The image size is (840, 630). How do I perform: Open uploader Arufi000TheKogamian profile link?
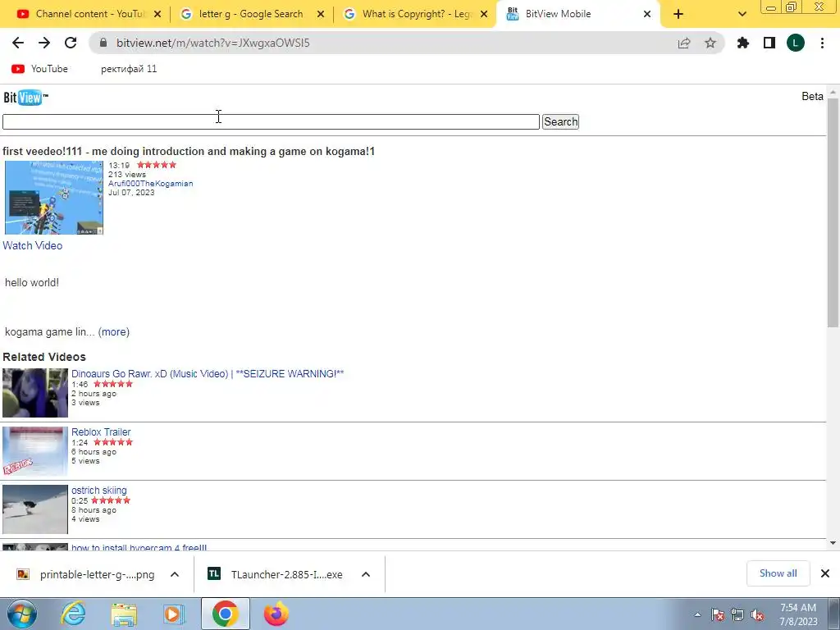click(x=151, y=183)
